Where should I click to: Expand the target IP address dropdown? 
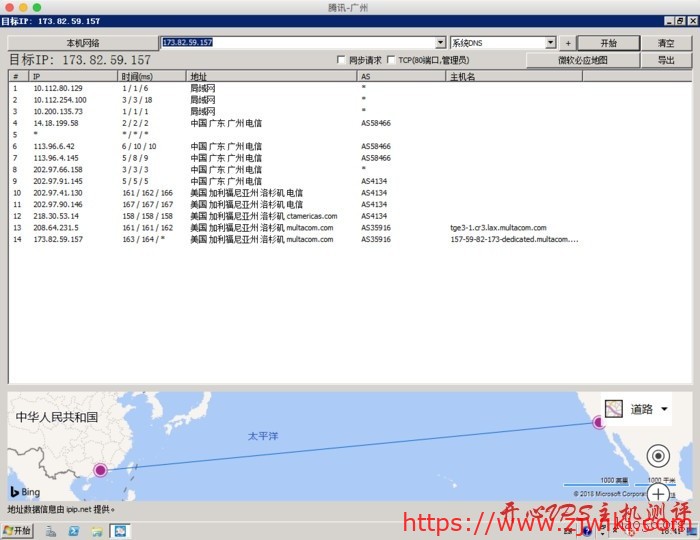pyautogui.click(x=441, y=43)
